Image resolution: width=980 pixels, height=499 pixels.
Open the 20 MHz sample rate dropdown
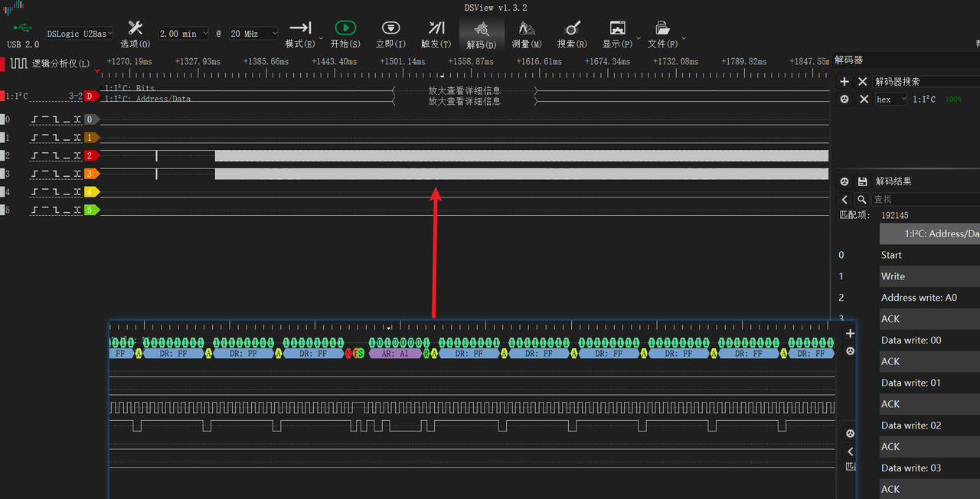click(253, 34)
